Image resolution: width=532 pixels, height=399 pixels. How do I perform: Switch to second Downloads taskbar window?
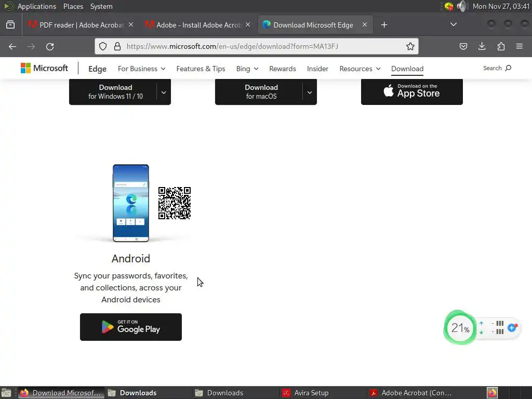[x=235, y=393]
